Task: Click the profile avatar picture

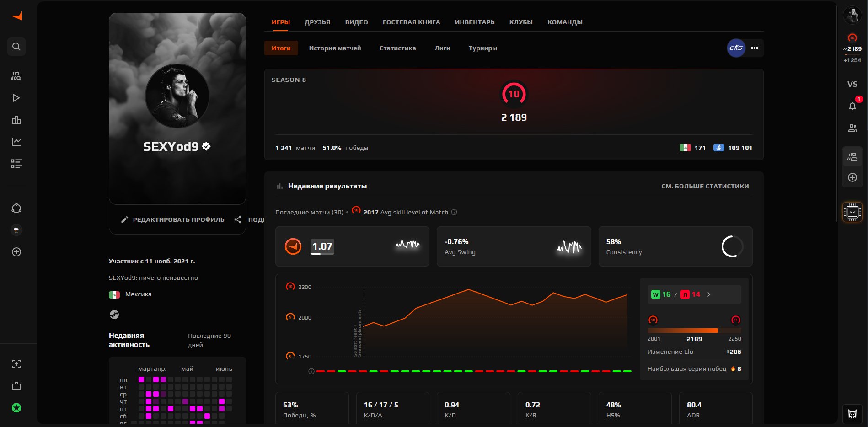Action: (177, 96)
